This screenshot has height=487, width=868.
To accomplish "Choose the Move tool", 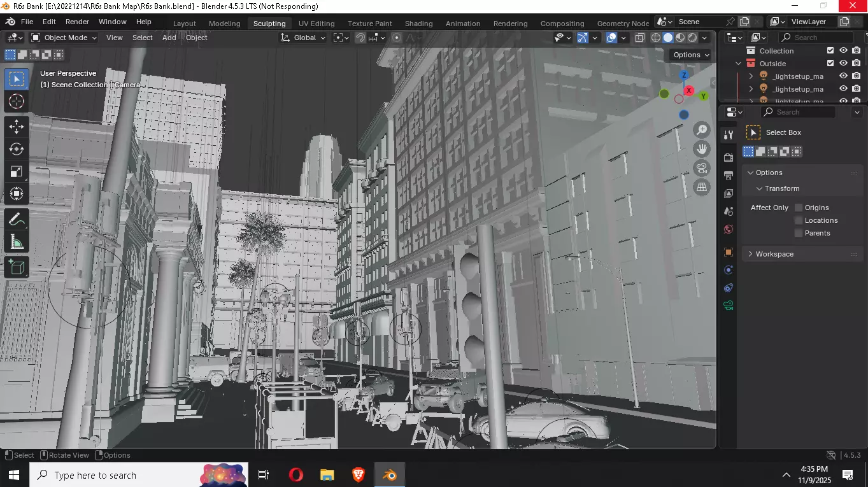I will [17, 127].
